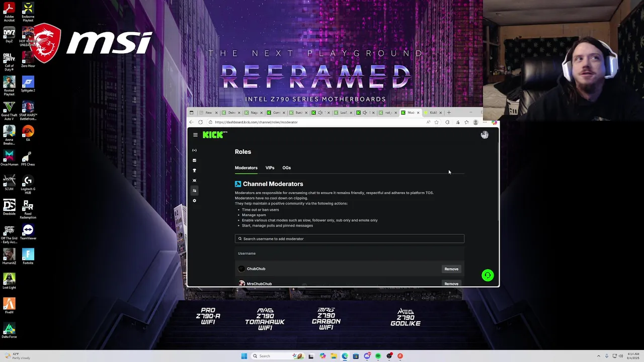This screenshot has height=362, width=644.
Task: Select the LooT browser tab
Action: [x=342, y=113]
